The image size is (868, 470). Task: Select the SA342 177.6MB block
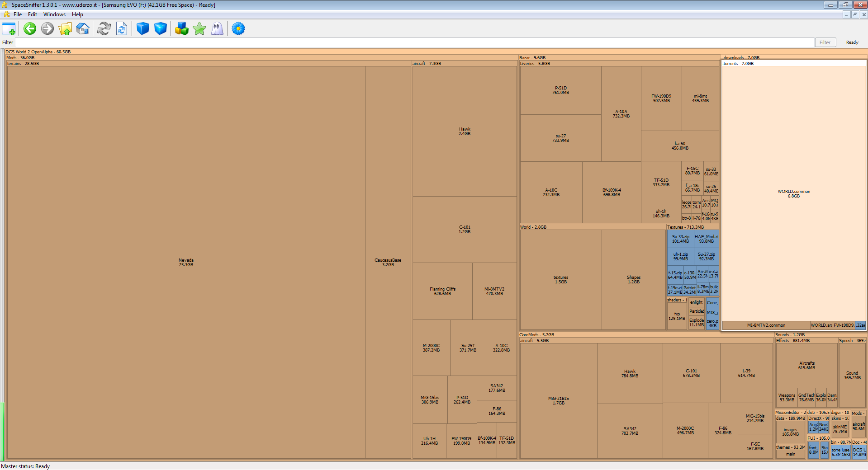pos(497,388)
